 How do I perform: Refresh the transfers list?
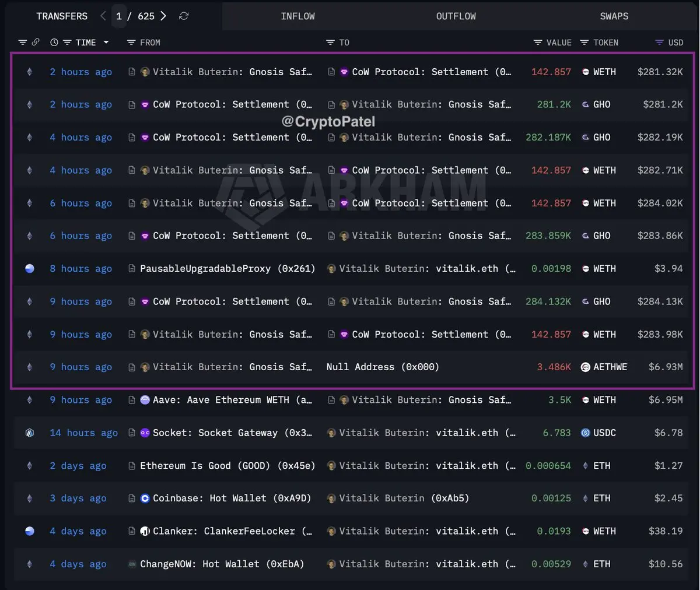184,16
